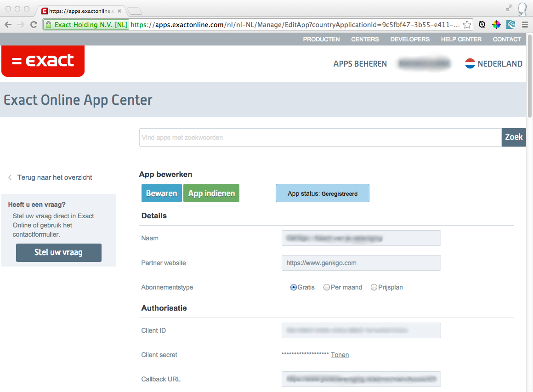Click the browser forward arrow
The width and height of the screenshot is (533, 392).
tap(21, 24)
